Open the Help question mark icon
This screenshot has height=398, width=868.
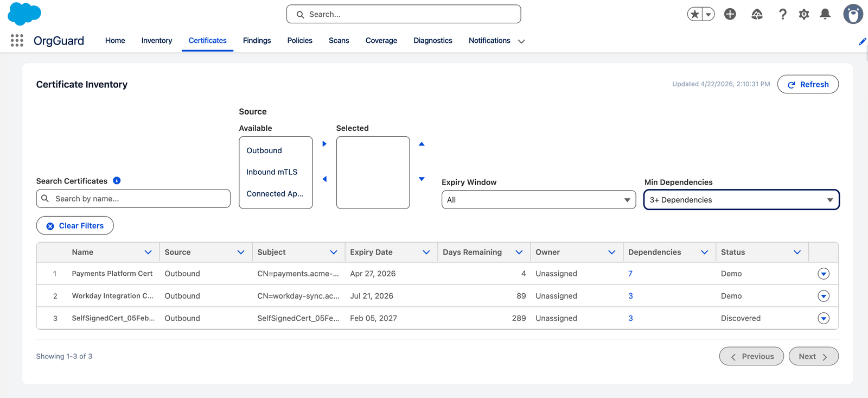782,14
